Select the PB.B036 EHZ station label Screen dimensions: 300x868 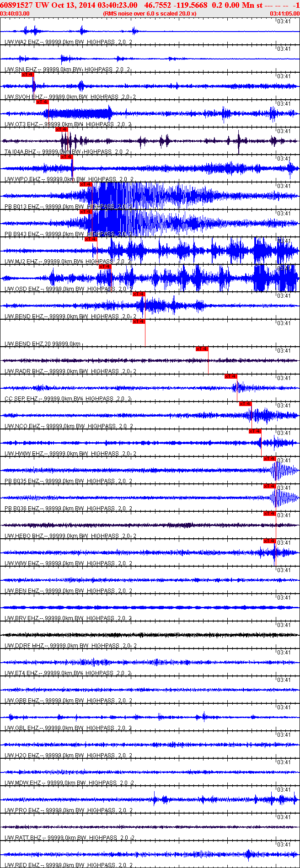coord(69,509)
